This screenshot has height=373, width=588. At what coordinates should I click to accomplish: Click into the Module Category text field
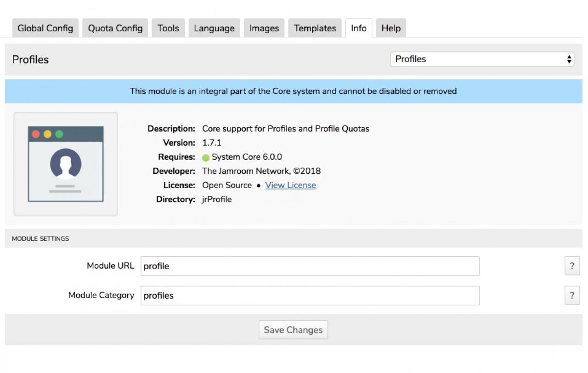point(310,296)
